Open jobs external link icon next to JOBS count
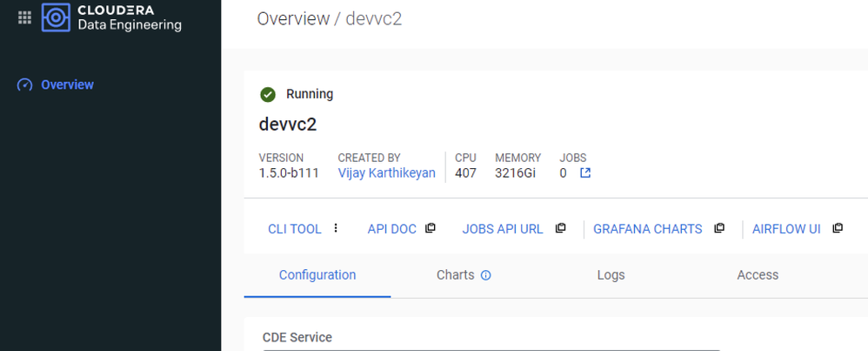The width and height of the screenshot is (868, 351). (x=585, y=173)
